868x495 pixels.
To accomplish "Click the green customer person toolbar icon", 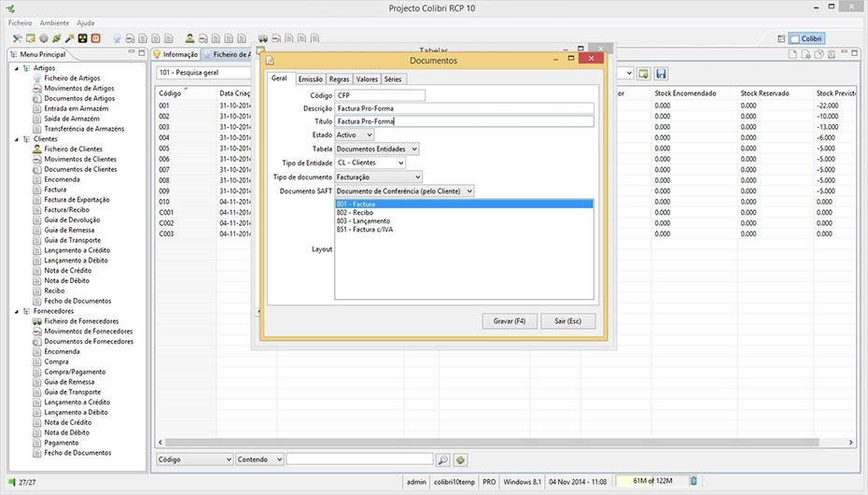I will coord(189,38).
